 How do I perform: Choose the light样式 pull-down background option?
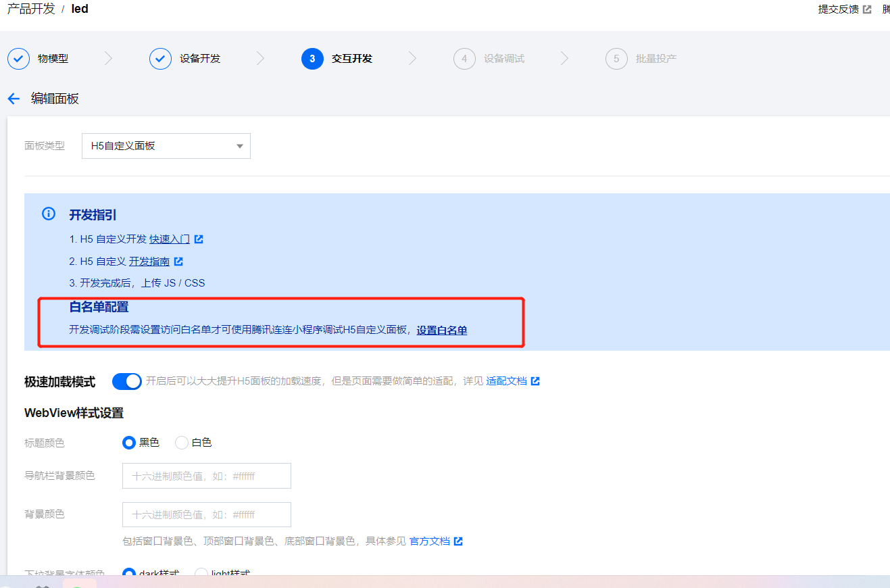[201, 573]
